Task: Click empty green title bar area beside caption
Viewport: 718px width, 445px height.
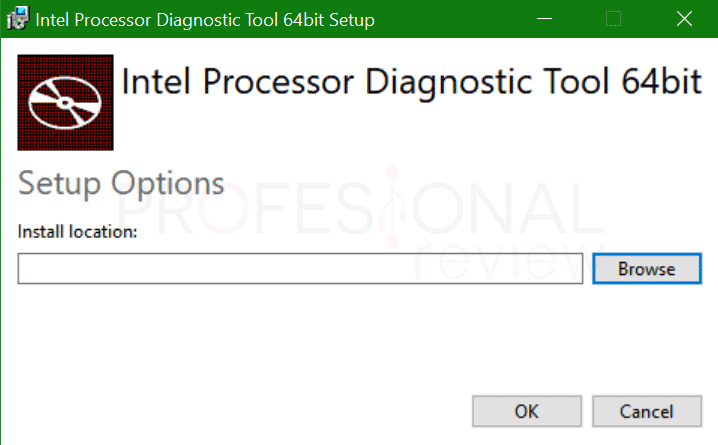Action: (453, 19)
